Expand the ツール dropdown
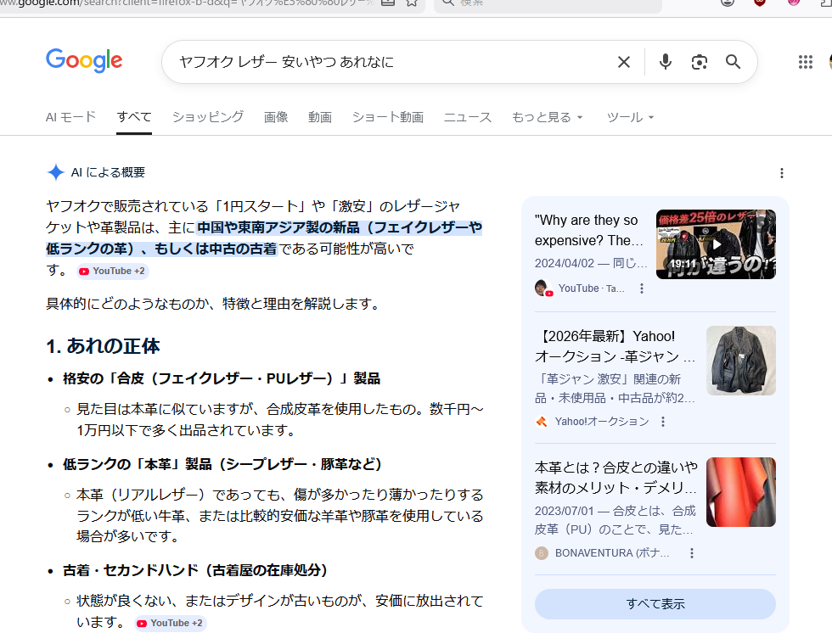This screenshot has width=832, height=644. [630, 117]
